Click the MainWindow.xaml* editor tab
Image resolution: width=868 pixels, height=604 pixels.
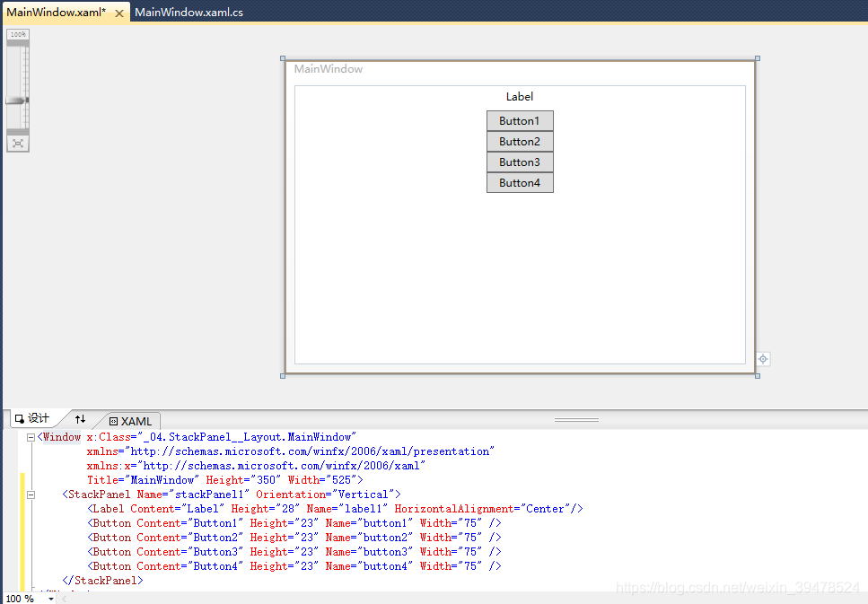pyautogui.click(x=58, y=13)
